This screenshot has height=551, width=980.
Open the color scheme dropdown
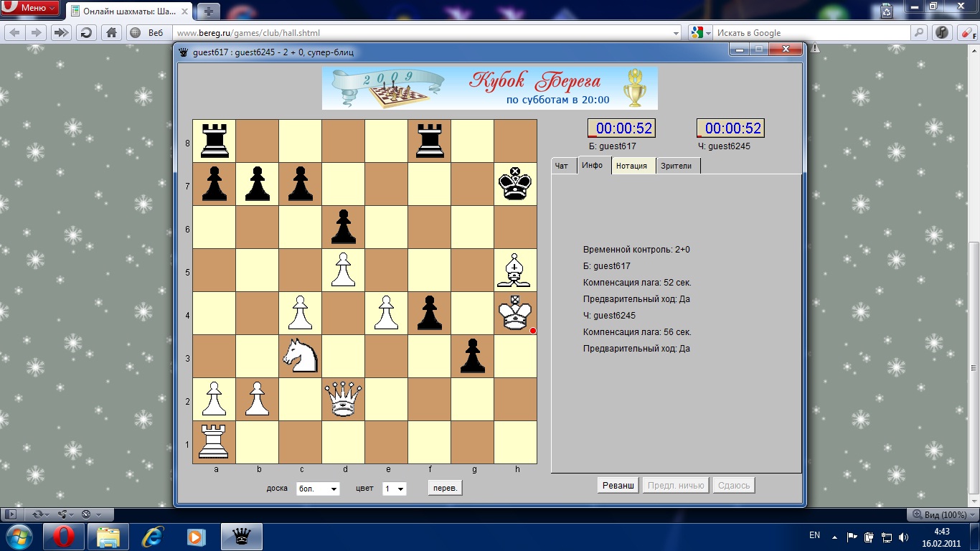click(x=395, y=489)
